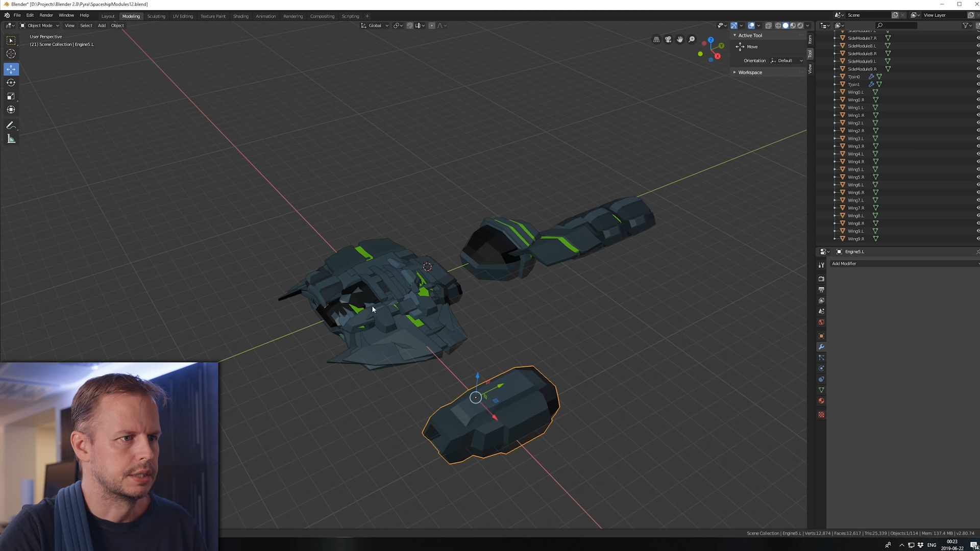Open the Object Mode dropdown
The width and height of the screenshot is (980, 551).
40,26
